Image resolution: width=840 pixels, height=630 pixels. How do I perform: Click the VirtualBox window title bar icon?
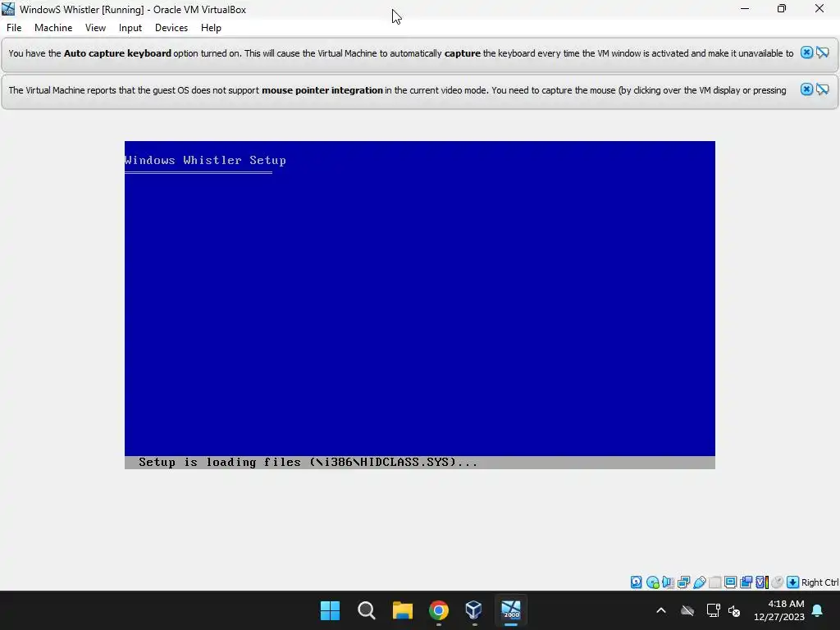coord(8,9)
